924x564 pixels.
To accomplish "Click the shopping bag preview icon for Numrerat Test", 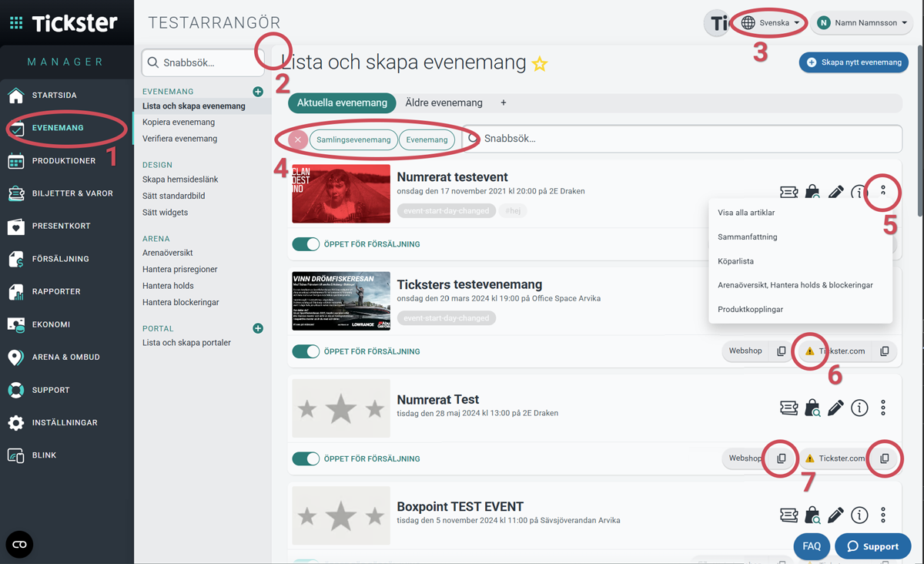I will point(812,408).
